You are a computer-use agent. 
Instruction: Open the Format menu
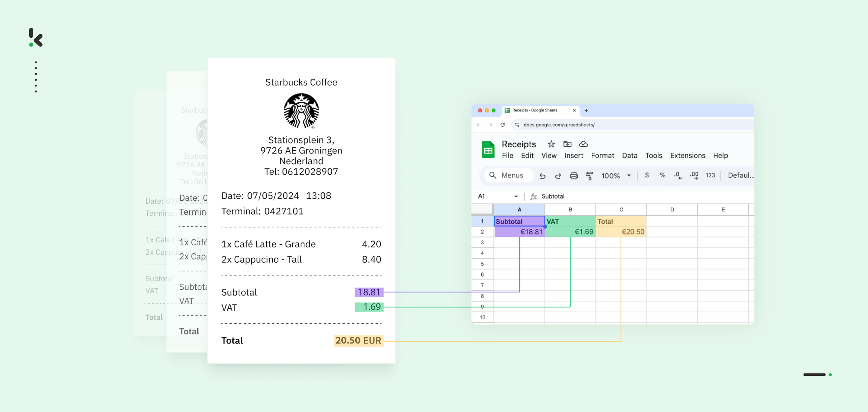coord(603,156)
